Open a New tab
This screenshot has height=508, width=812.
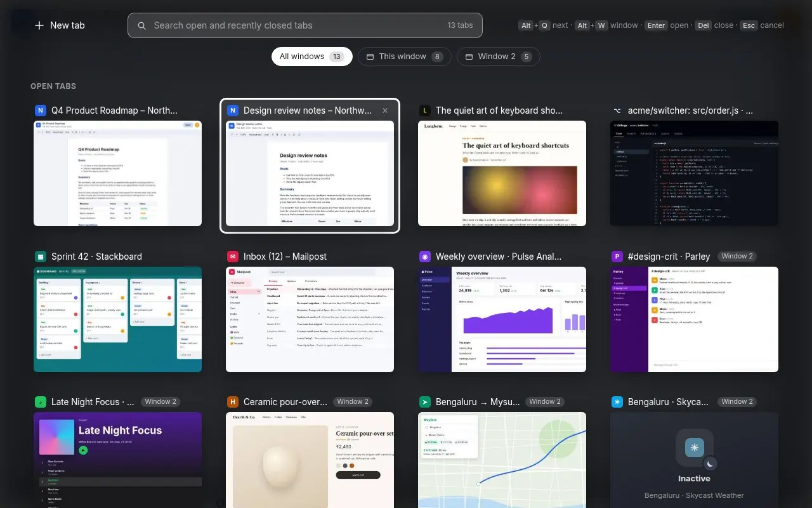60,25
